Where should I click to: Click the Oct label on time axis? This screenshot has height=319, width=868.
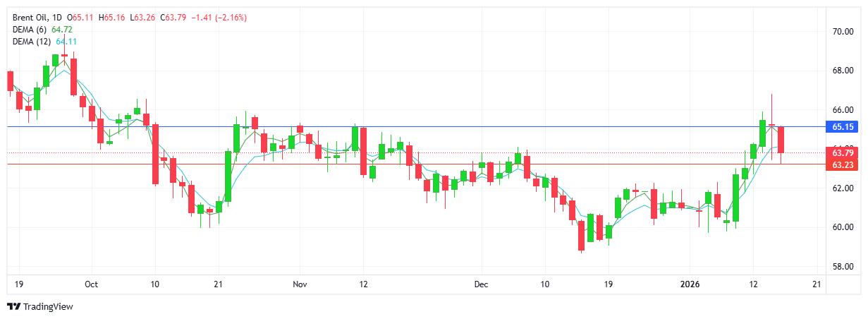[x=90, y=284]
